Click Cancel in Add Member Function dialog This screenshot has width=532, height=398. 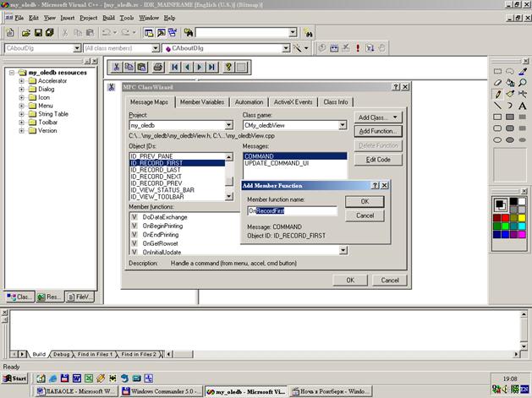(365, 215)
